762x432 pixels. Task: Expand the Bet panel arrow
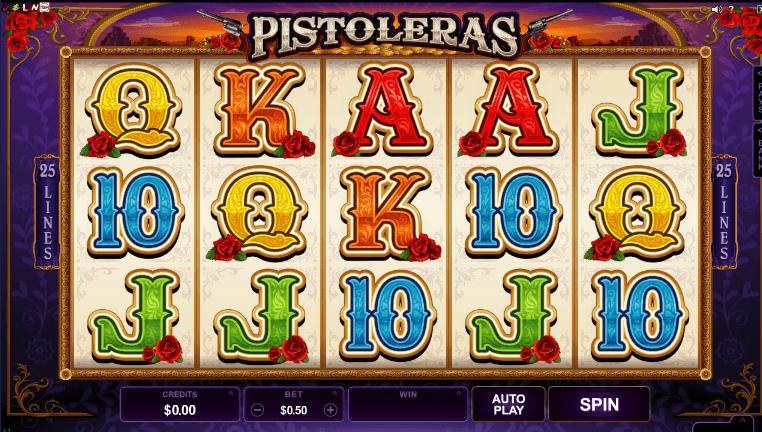point(334,393)
